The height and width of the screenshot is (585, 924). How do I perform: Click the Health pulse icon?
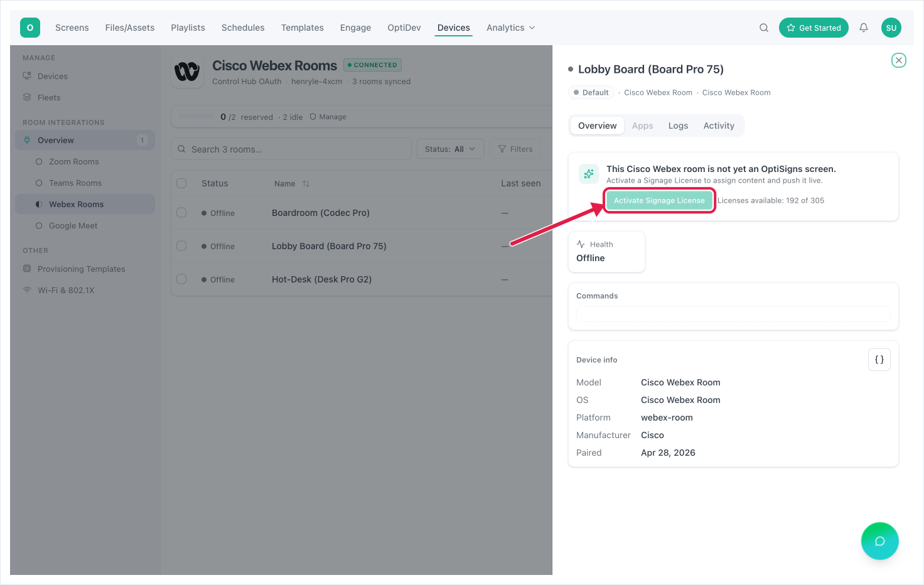pos(581,244)
